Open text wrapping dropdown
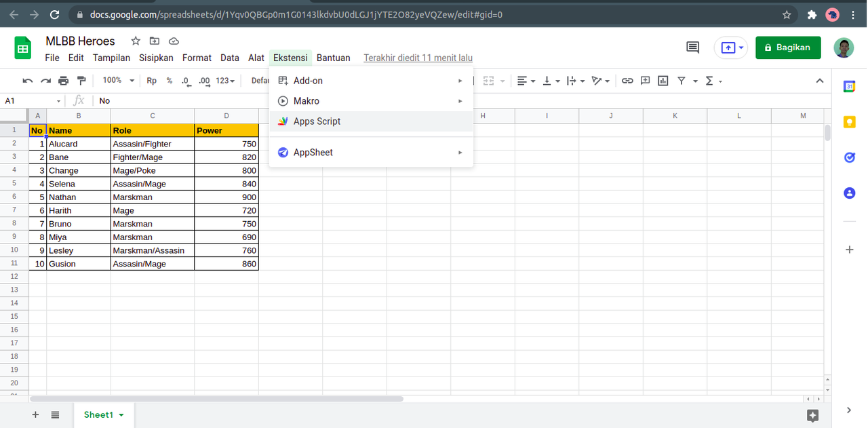Image resolution: width=868 pixels, height=428 pixels. 575,81
